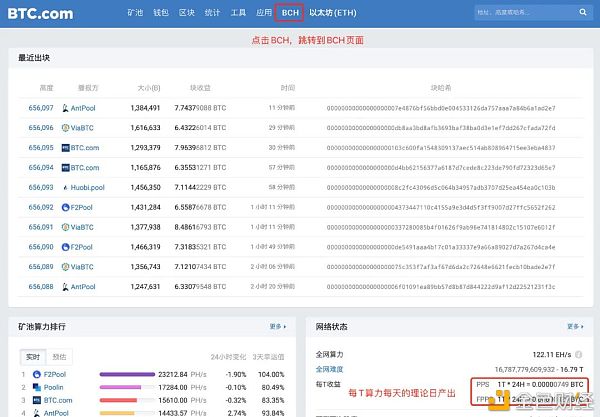Open Poolin link in pool ranking

[x=54, y=388]
